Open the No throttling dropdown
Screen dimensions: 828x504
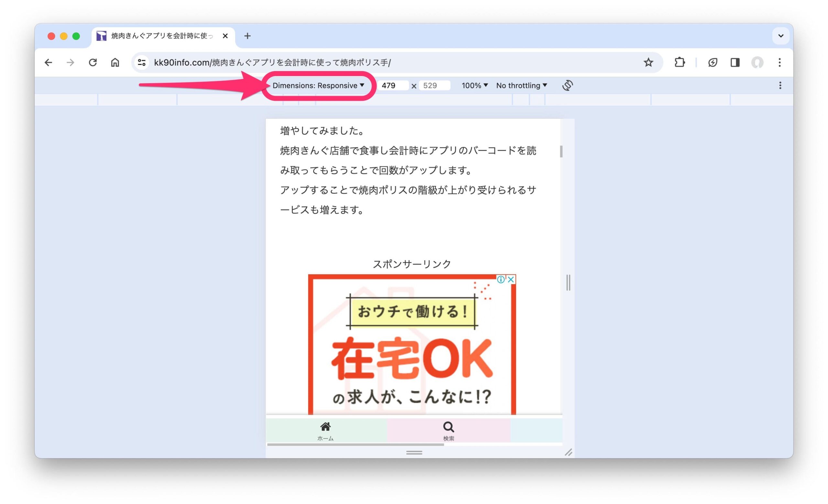click(521, 86)
